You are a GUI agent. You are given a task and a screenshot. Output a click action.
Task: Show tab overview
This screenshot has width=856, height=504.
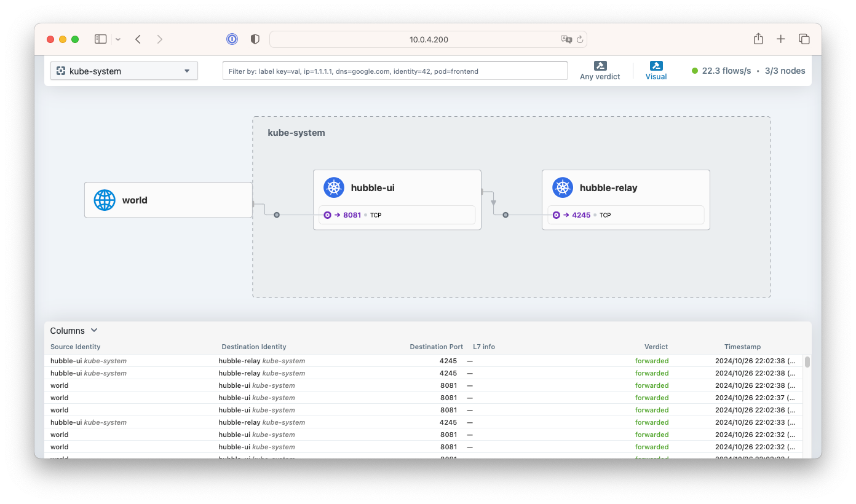pyautogui.click(x=804, y=39)
